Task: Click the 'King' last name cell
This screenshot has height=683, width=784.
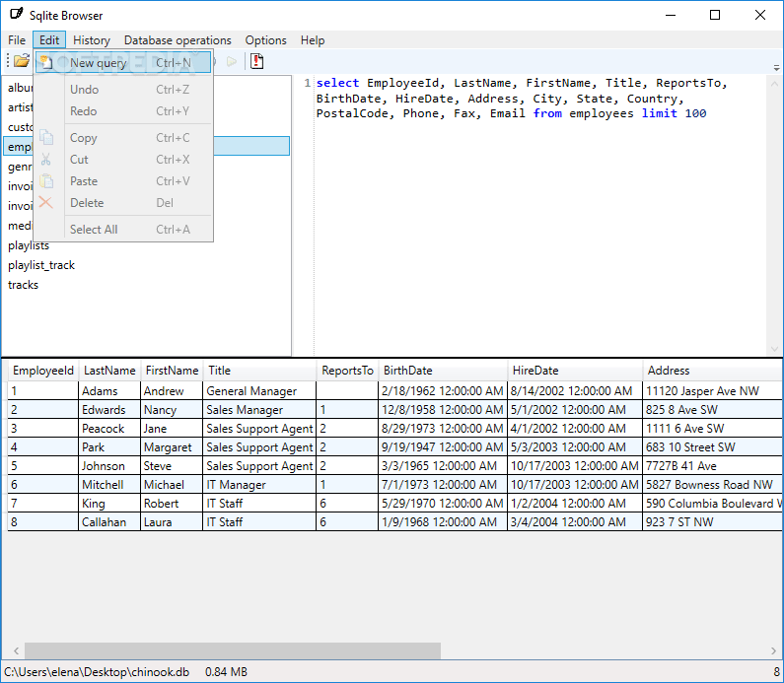Action: pos(109,503)
